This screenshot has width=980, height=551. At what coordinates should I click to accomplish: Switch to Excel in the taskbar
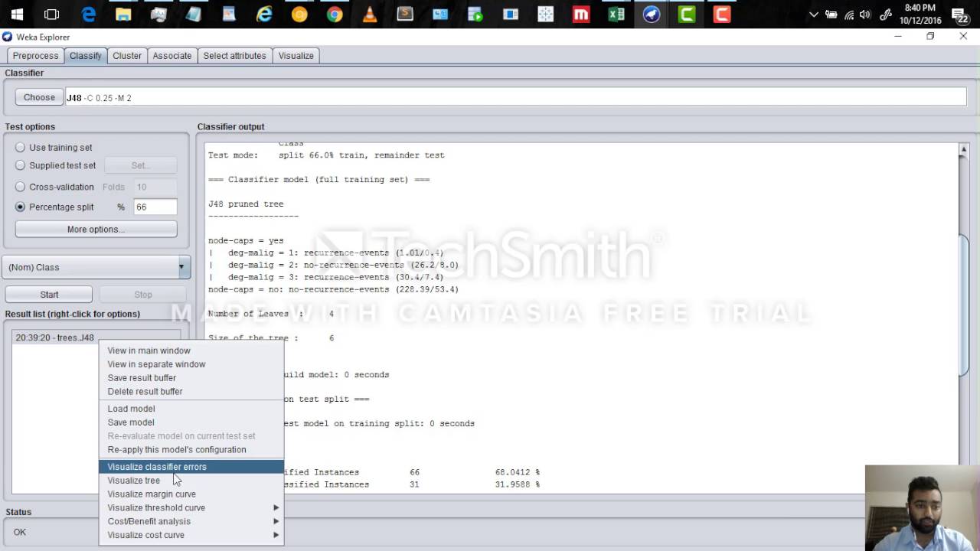(616, 14)
